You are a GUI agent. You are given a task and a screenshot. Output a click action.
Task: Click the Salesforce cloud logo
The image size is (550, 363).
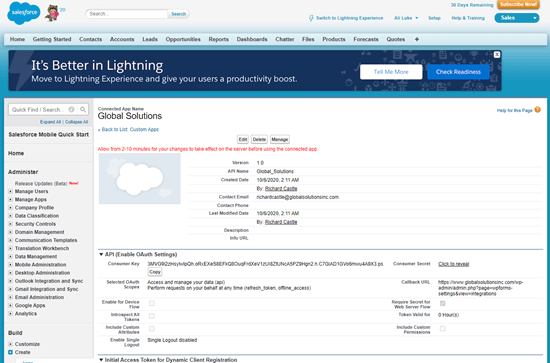tap(24, 13)
